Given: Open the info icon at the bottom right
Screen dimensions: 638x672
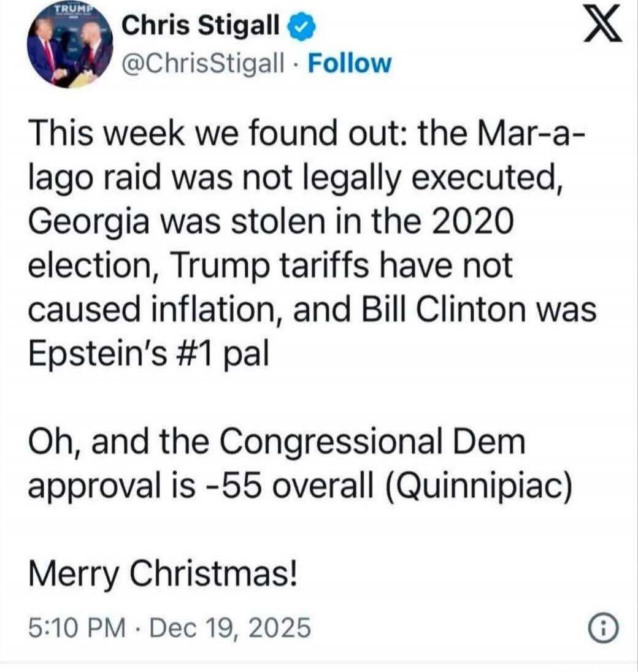Looking at the screenshot, I should click(x=604, y=626).
